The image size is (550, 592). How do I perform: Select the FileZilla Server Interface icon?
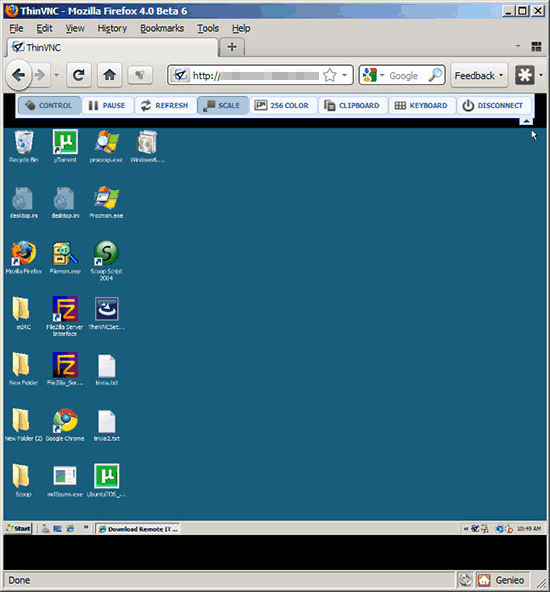(65, 316)
